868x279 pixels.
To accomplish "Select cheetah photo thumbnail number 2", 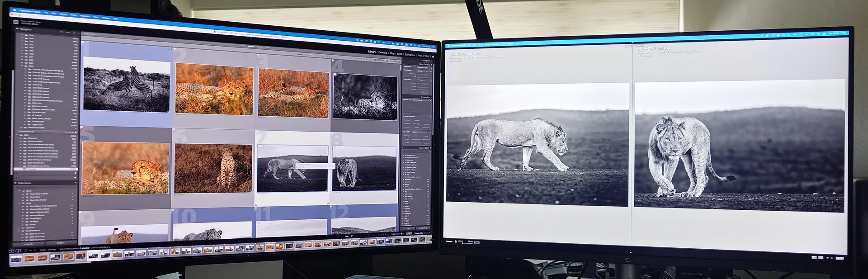I will [x=214, y=89].
